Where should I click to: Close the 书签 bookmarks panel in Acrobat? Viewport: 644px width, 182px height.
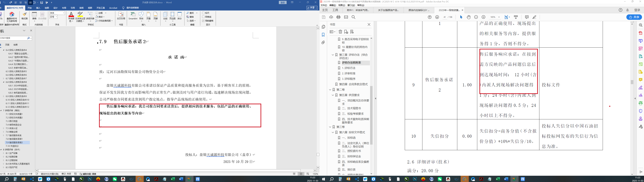click(x=369, y=25)
